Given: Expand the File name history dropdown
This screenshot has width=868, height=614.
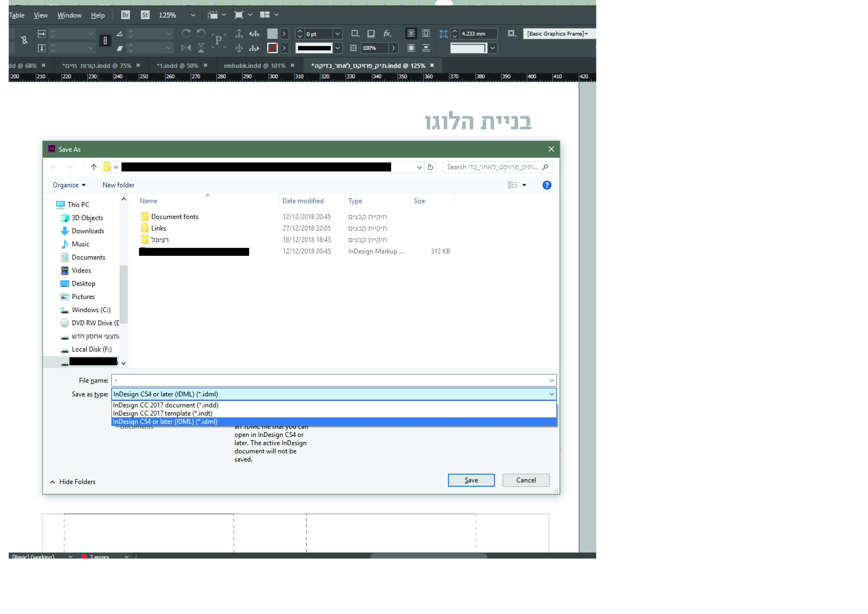Looking at the screenshot, I should point(552,380).
